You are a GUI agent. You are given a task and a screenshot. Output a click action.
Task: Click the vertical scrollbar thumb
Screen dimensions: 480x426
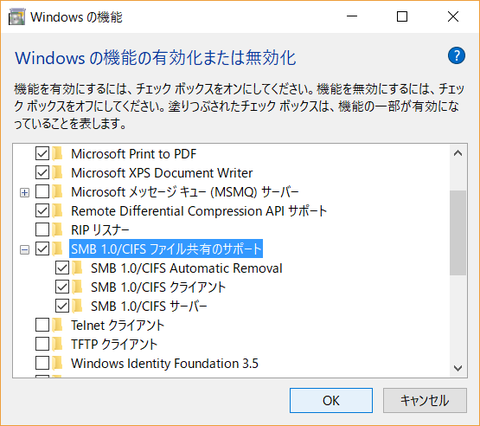coord(458,233)
